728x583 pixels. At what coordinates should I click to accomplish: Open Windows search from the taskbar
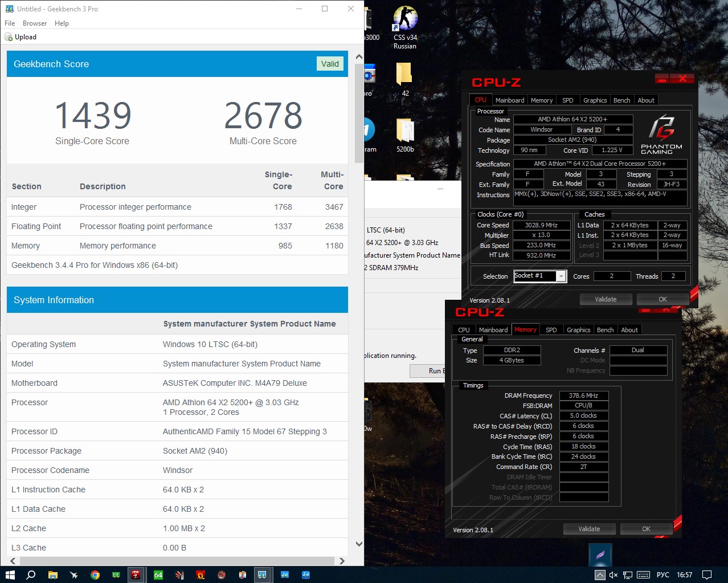[x=31, y=574]
